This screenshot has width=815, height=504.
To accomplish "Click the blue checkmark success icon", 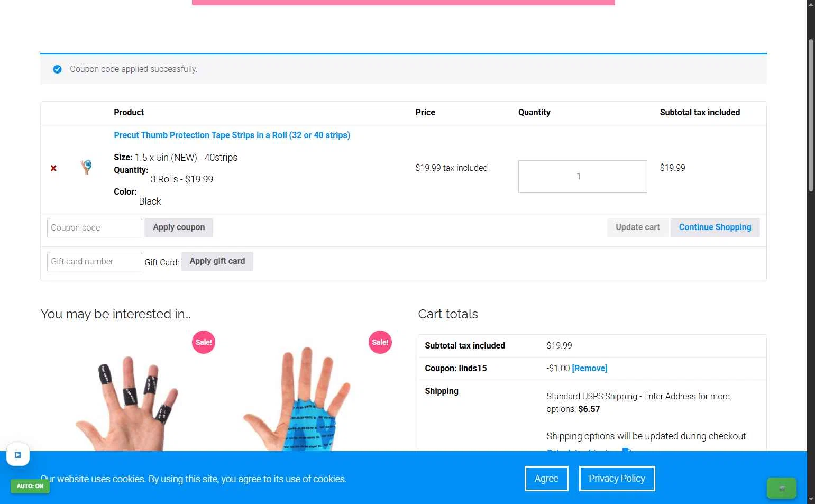I will (x=58, y=69).
